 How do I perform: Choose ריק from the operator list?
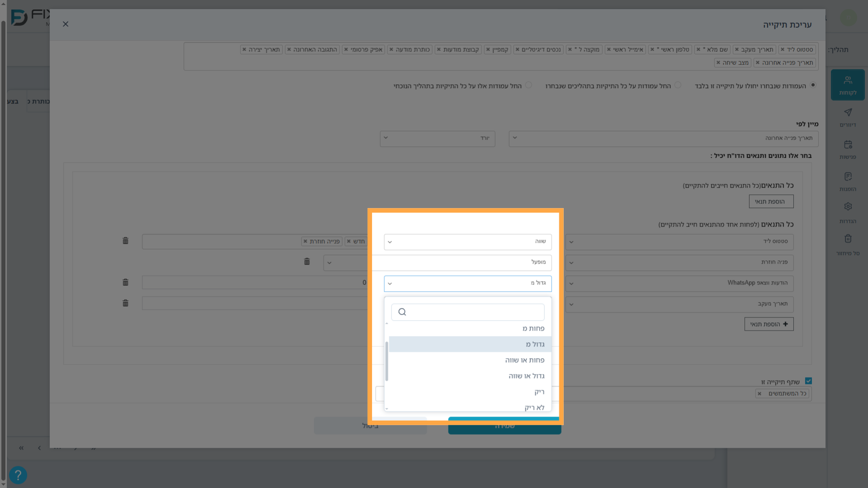(x=470, y=392)
